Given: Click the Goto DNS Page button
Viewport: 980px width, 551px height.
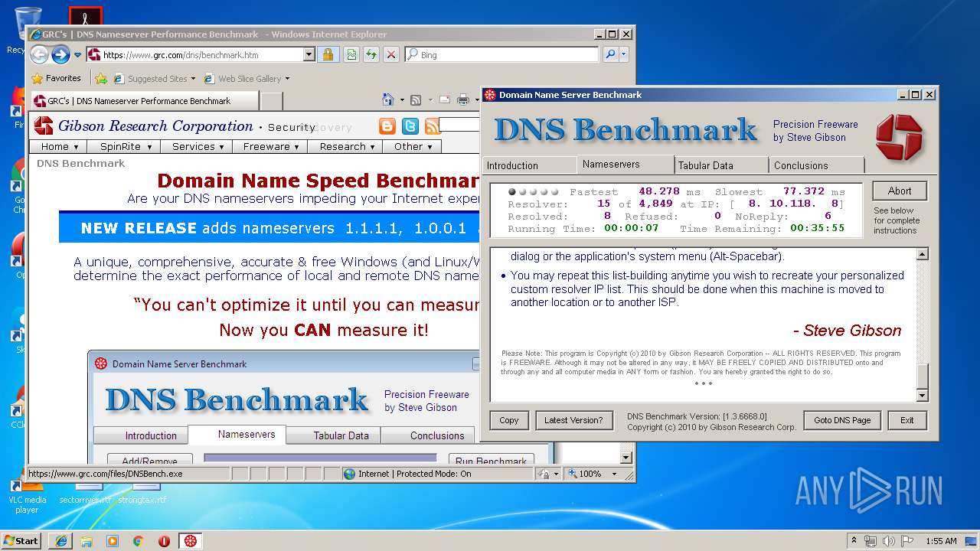Looking at the screenshot, I should 842,420.
